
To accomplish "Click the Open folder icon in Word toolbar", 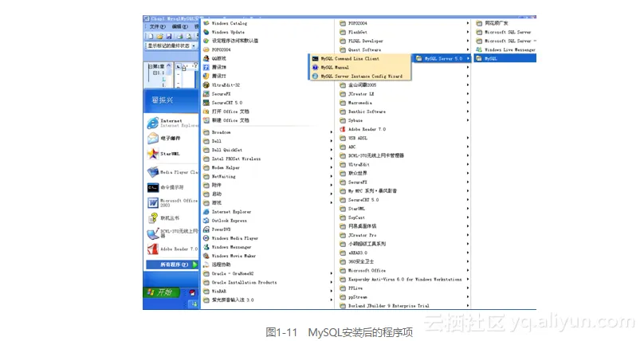I will pyautogui.click(x=159, y=36).
